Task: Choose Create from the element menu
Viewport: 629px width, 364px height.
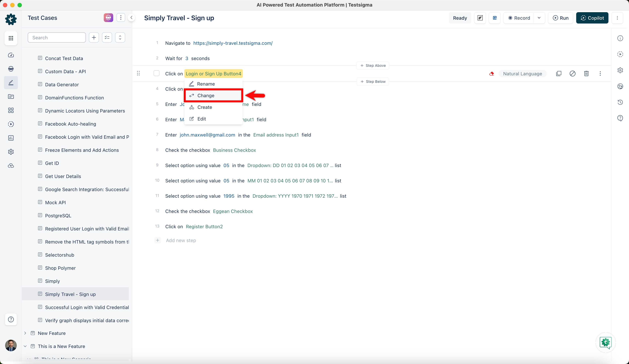Action: click(x=213, y=107)
